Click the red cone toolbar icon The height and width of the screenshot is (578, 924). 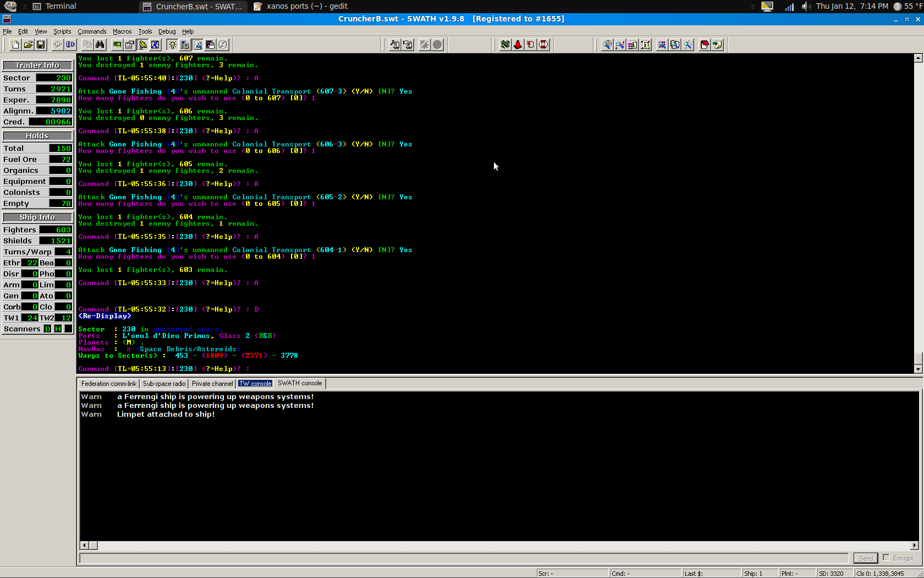(518, 45)
